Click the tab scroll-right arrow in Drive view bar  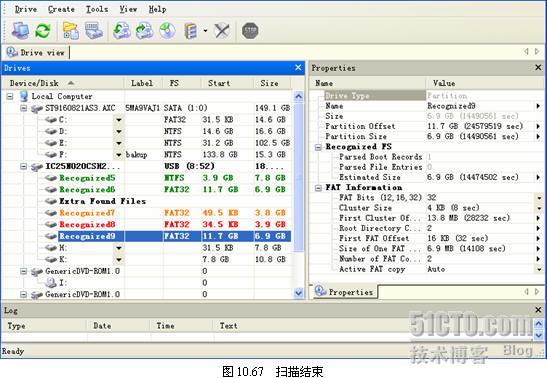point(538,52)
